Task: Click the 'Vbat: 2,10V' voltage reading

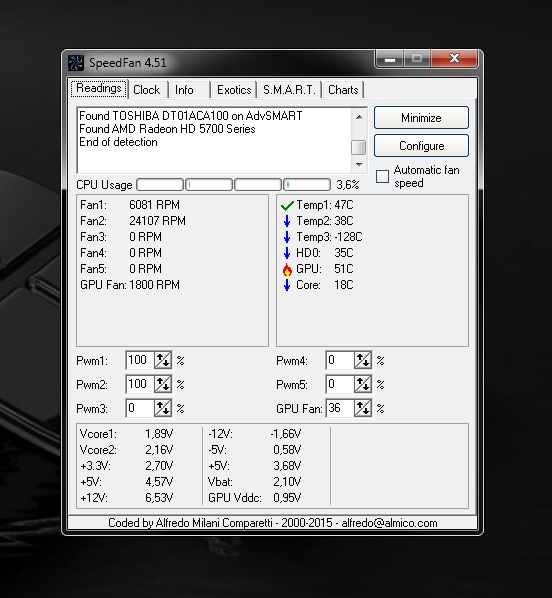Action: coord(254,482)
